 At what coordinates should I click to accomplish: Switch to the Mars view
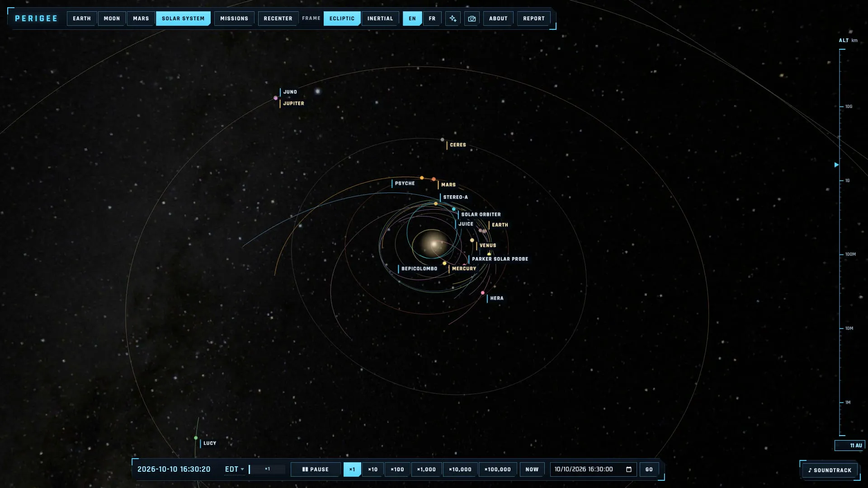coord(141,19)
